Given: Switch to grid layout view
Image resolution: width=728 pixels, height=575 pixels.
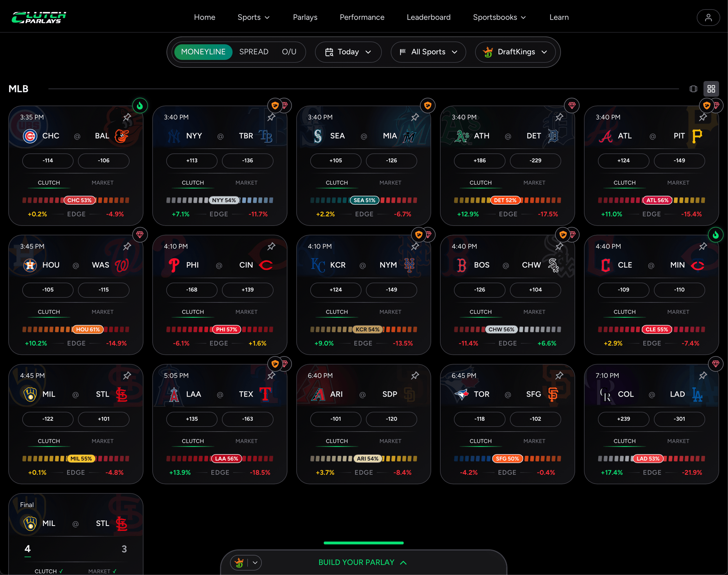Looking at the screenshot, I should coord(711,89).
